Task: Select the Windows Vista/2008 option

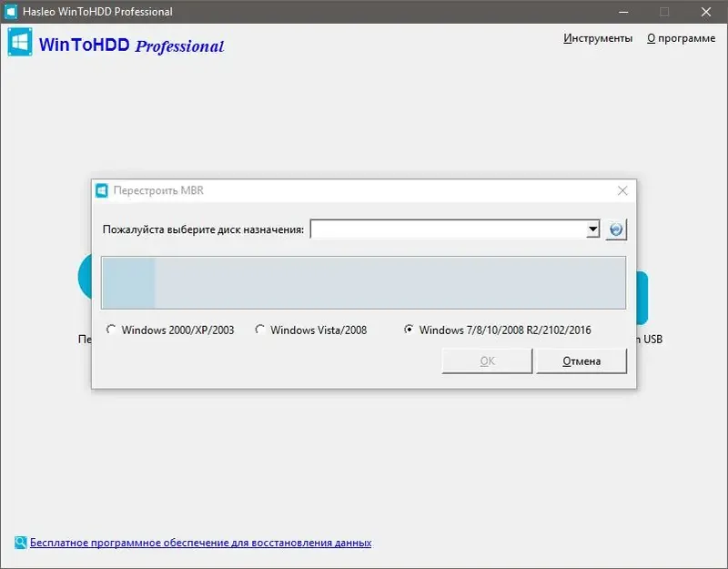Action: (x=261, y=330)
